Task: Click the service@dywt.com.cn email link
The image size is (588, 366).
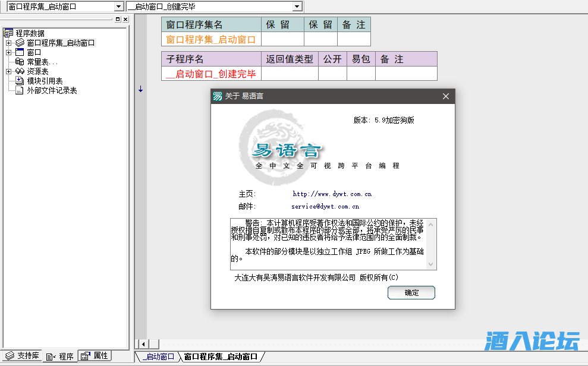Action: pos(325,207)
